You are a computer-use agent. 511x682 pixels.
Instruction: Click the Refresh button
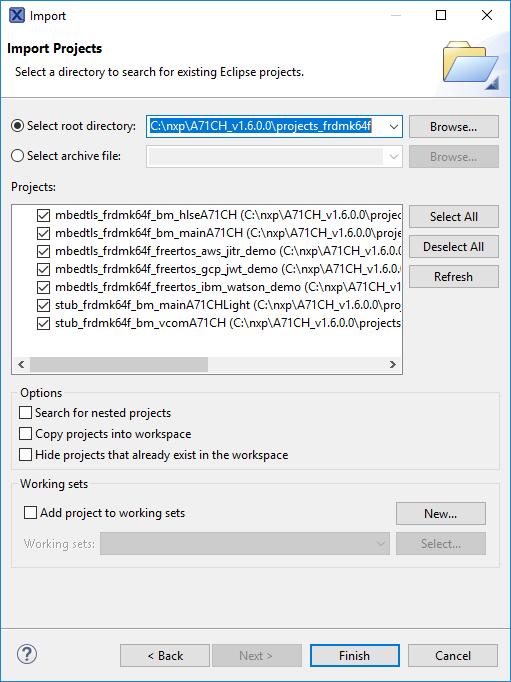pyautogui.click(x=454, y=277)
